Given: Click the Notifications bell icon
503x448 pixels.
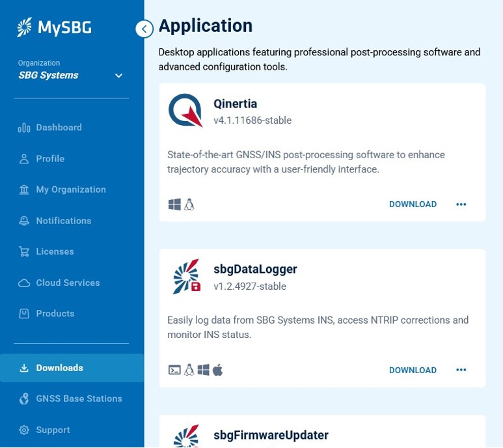Looking at the screenshot, I should [x=24, y=221].
